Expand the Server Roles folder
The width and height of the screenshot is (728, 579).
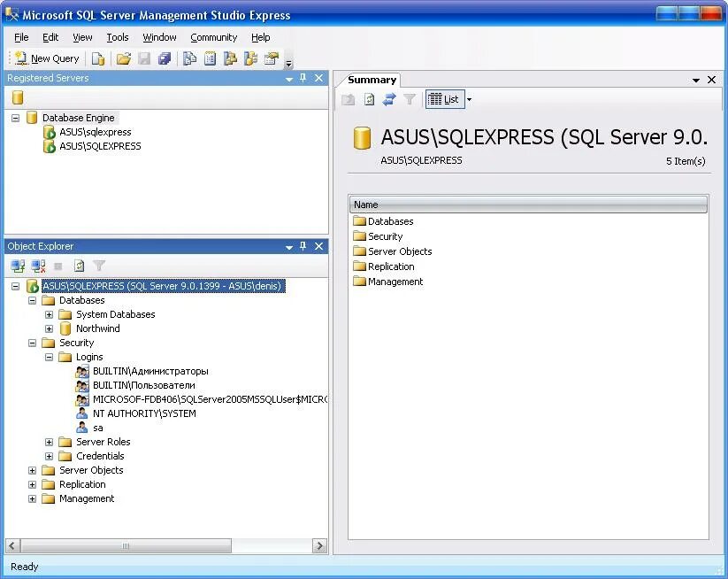(49, 442)
